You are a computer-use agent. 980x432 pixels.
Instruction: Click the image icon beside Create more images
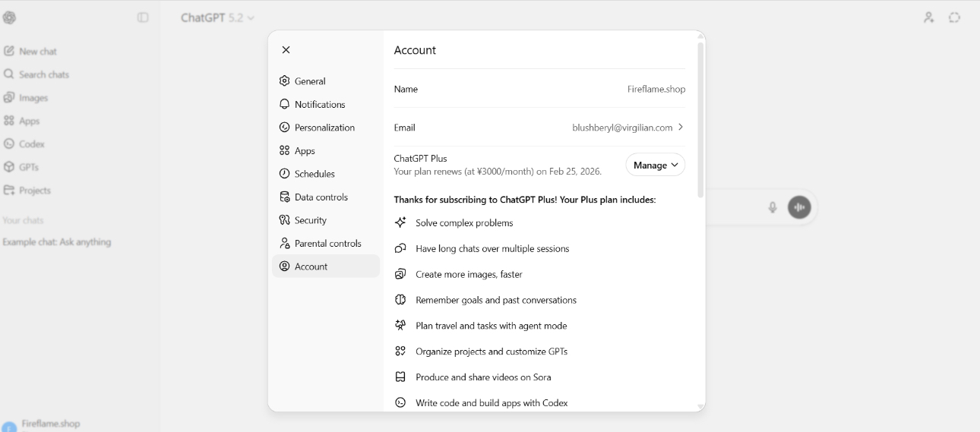tap(400, 274)
